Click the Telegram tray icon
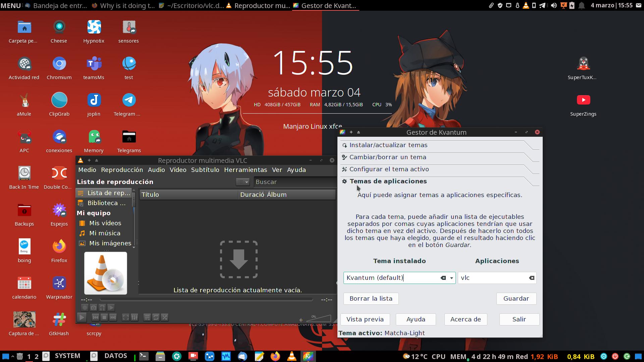Image resolution: width=644 pixels, height=362 pixels. click(x=542, y=5)
